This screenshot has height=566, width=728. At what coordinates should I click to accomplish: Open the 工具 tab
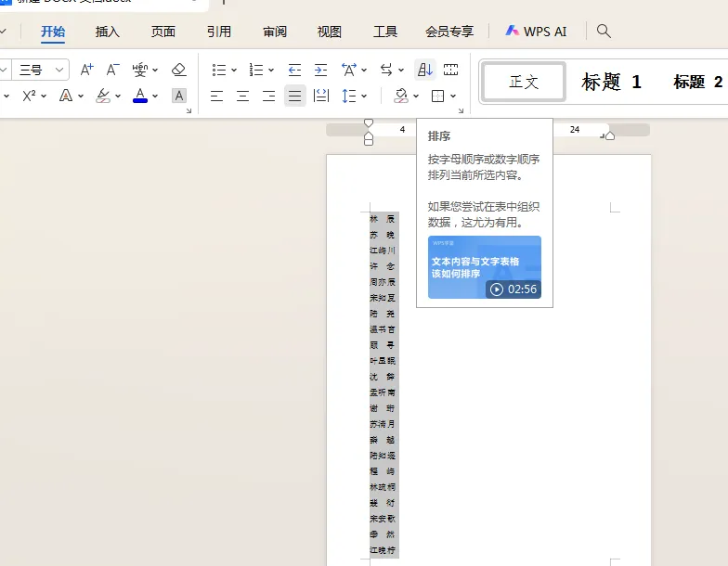point(384,32)
